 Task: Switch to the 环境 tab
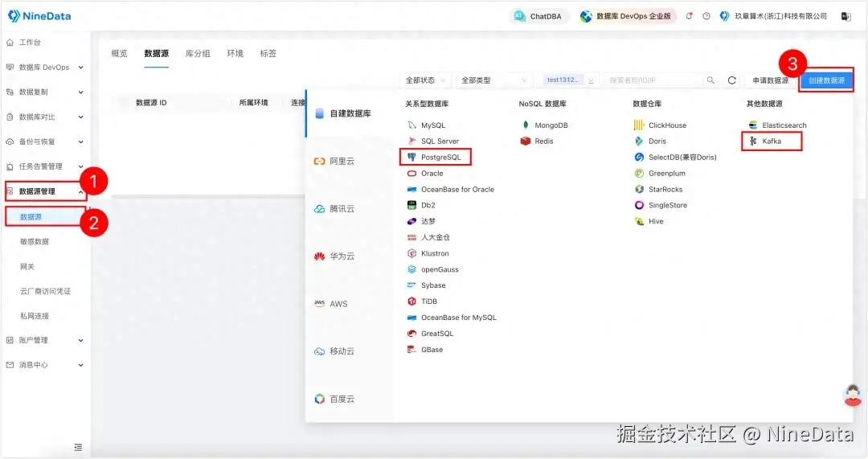click(235, 53)
